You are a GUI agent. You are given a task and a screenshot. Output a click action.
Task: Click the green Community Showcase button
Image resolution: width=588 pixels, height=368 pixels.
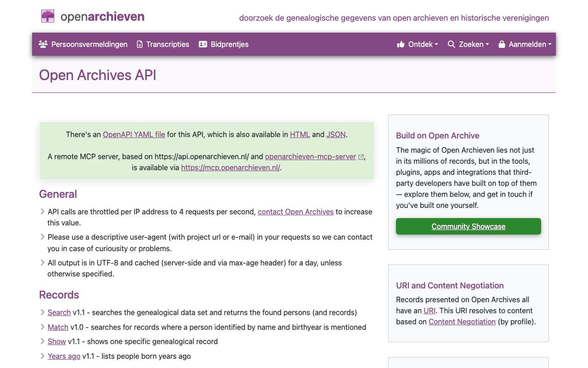(x=469, y=226)
